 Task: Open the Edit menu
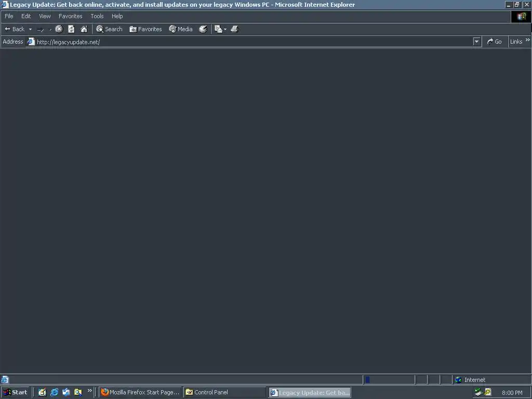(26, 16)
